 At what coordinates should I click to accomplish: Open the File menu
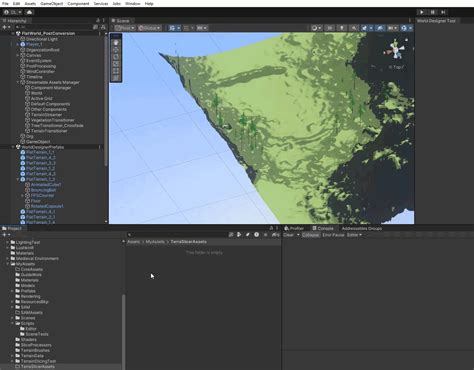[x=5, y=4]
